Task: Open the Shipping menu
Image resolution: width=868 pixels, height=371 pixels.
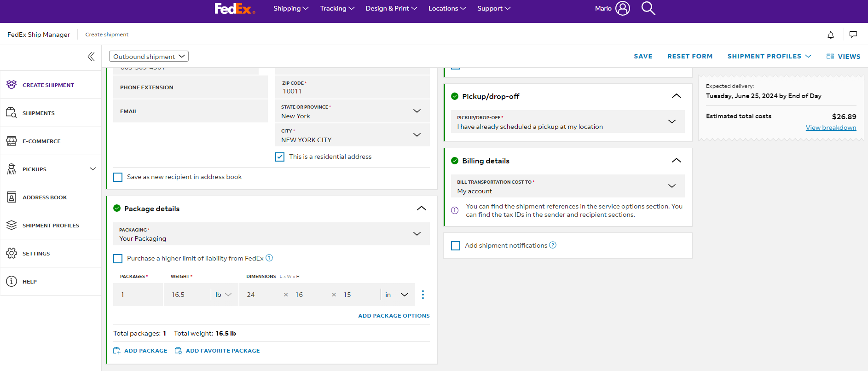Action: (x=291, y=8)
